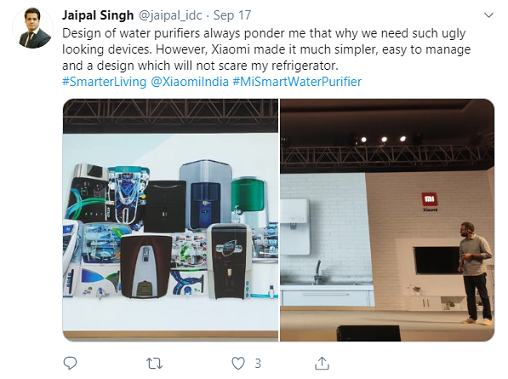The image size is (508, 379).
Task: Open the Sep 17 timestamp link
Action: [232, 15]
